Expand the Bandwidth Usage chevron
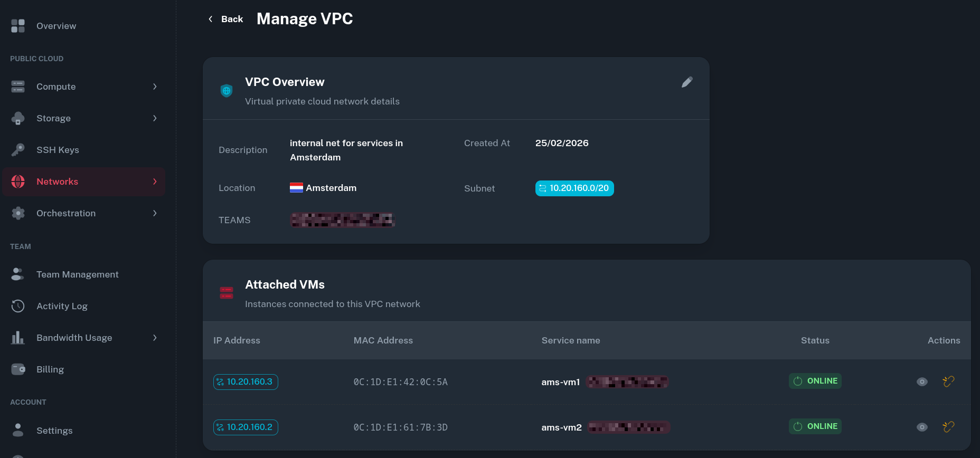The image size is (980, 458). tap(155, 338)
